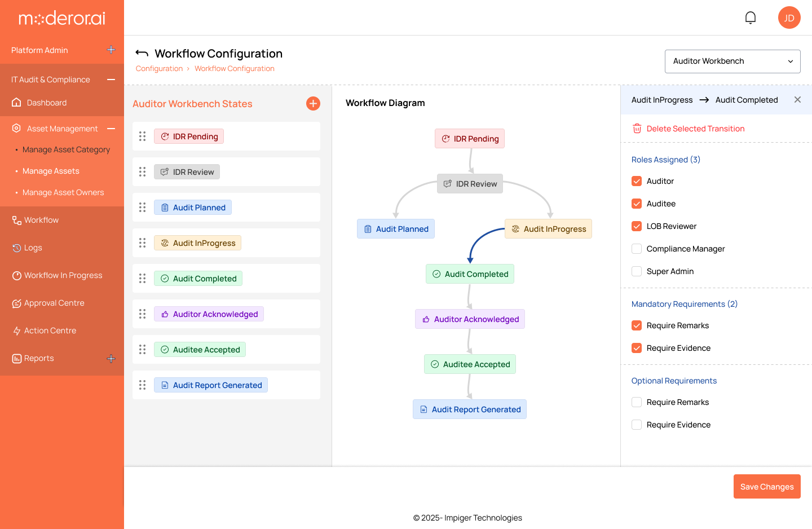Click the notification bell icon

[750, 18]
